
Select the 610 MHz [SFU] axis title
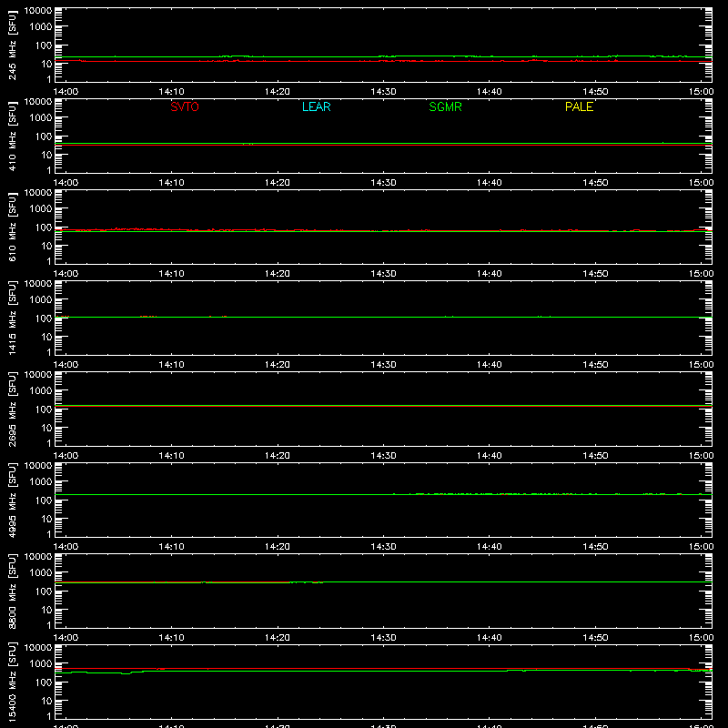[13, 227]
